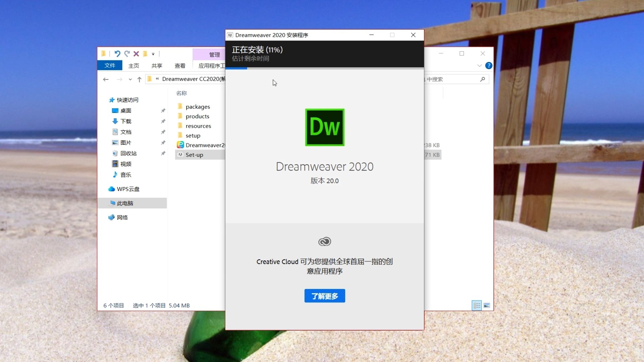The image size is (644, 362).
Task: Click Dreamweaver CC2020 address bar path
Action: 194,79
